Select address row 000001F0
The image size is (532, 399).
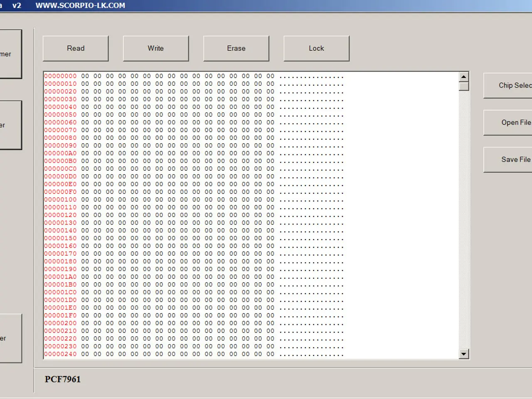(x=194, y=315)
